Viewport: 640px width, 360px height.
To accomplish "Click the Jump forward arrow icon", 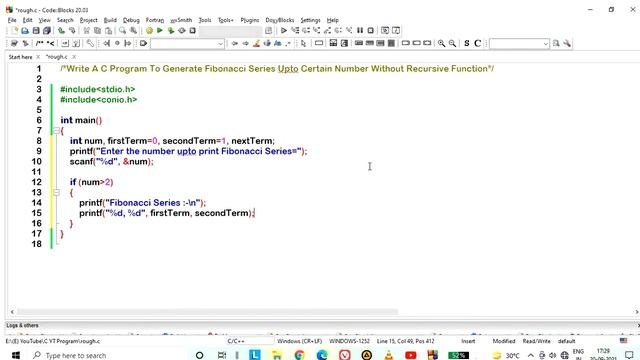I will (245, 43).
